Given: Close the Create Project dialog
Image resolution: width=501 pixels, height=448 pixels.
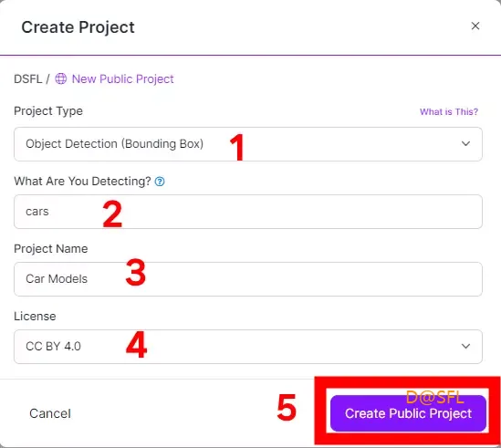Looking at the screenshot, I should tap(475, 26).
